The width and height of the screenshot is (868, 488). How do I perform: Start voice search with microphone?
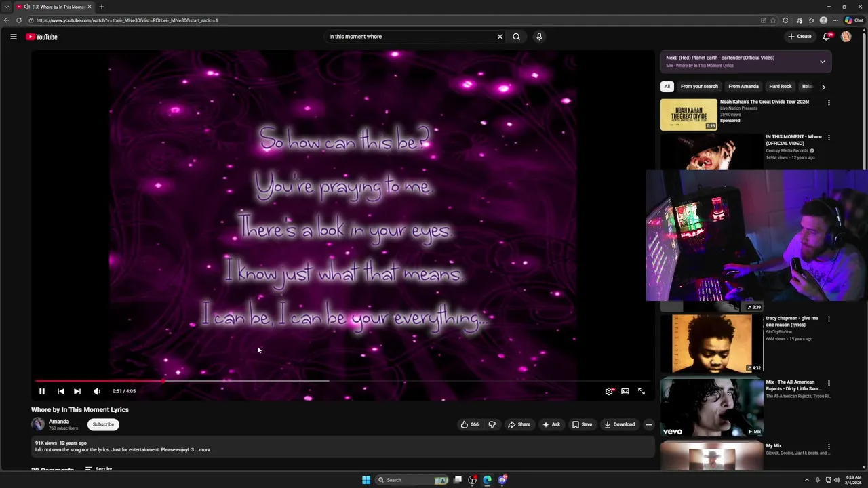pyautogui.click(x=539, y=37)
